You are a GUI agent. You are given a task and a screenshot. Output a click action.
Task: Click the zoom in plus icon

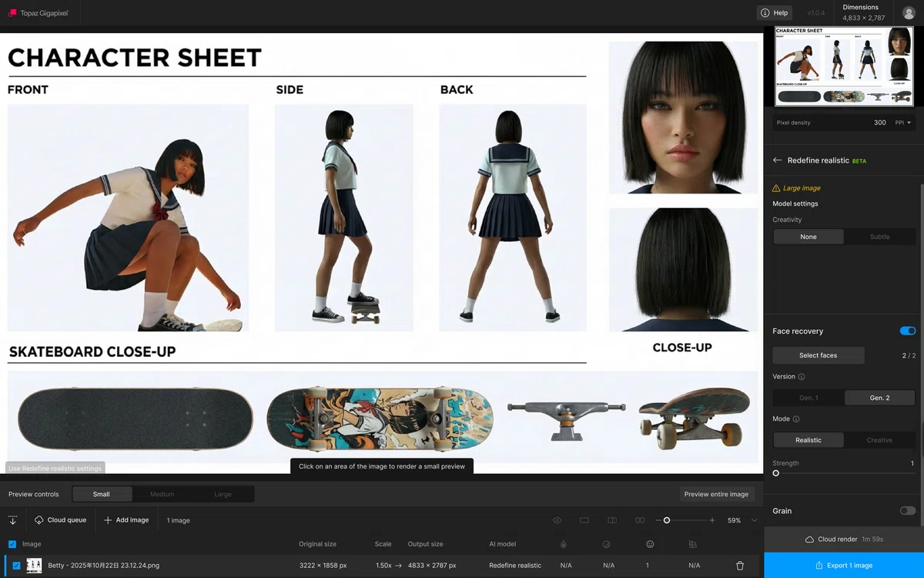click(x=712, y=520)
